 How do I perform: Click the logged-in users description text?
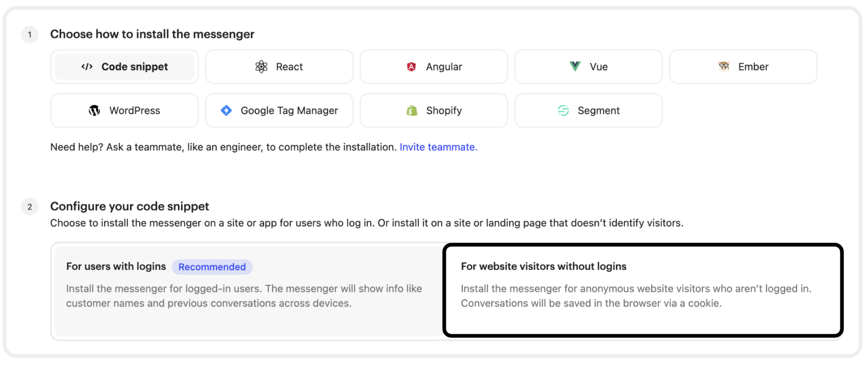tap(244, 296)
